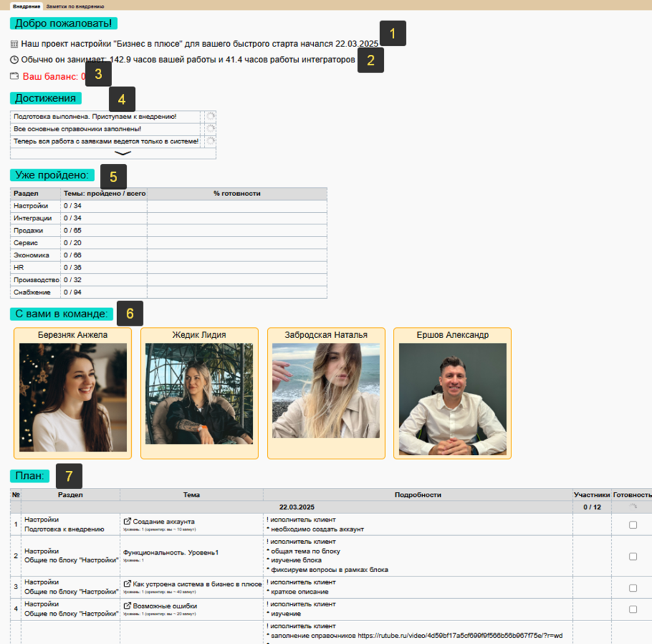Open external link icon for "Создание аккаунта"

tap(127, 522)
